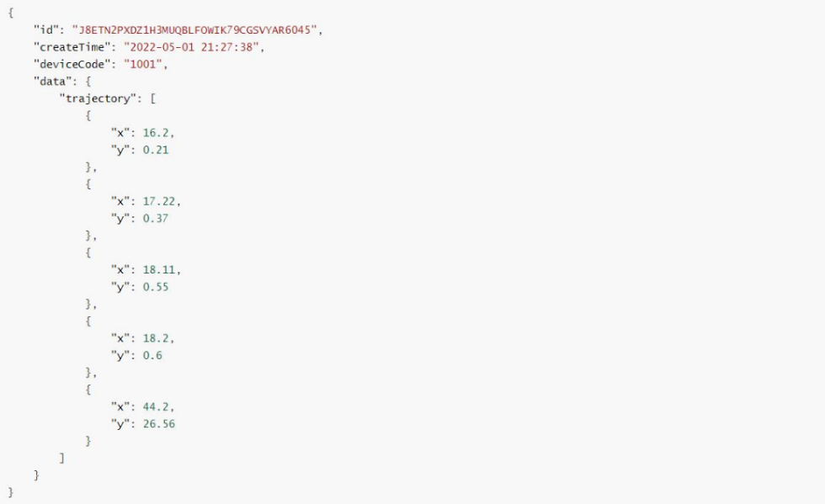Screen dimensions: 825x504
Task: Click the "id" key name
Action: tap(45, 30)
